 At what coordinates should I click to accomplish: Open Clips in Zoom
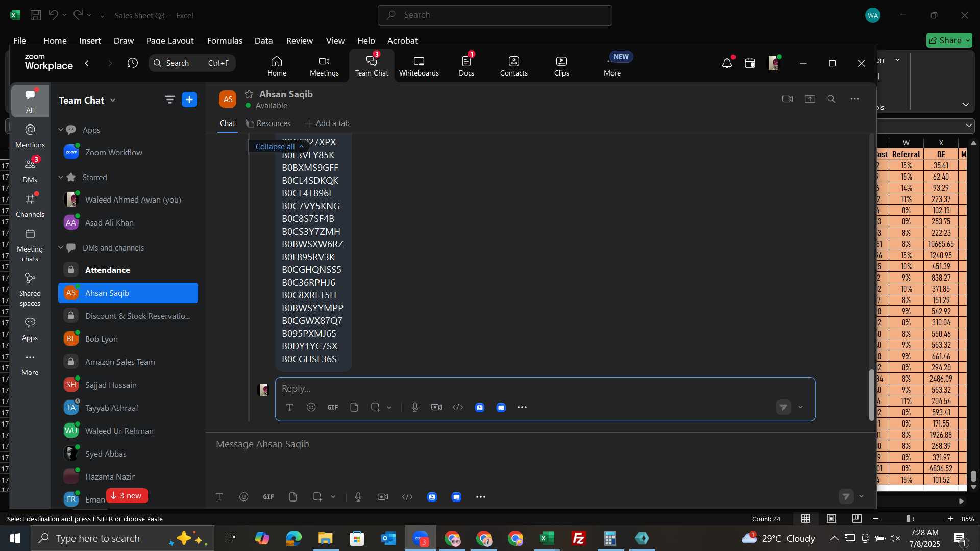point(561,66)
